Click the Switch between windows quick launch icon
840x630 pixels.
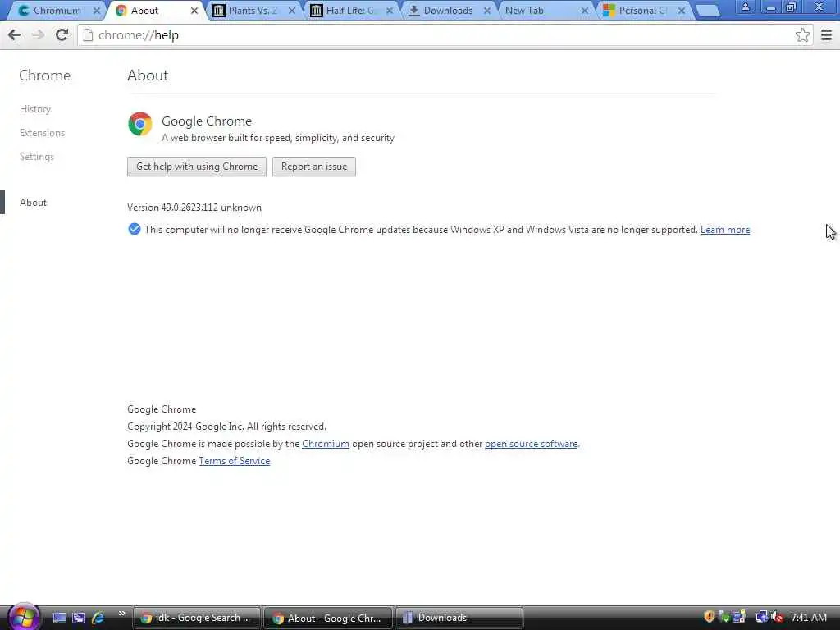click(x=79, y=618)
